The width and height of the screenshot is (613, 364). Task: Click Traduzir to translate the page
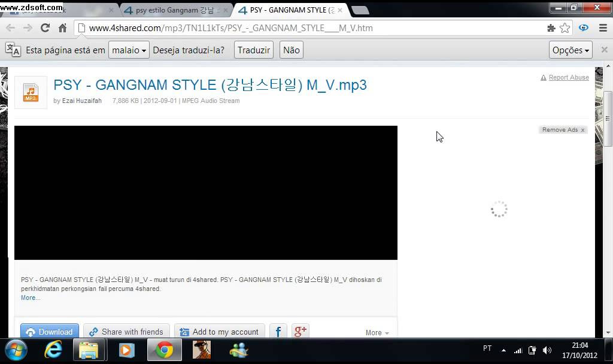254,50
